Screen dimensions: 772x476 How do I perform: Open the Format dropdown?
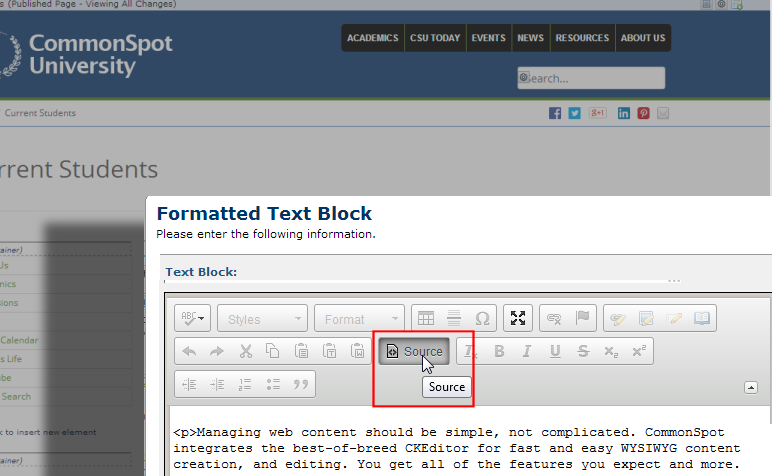[359, 318]
